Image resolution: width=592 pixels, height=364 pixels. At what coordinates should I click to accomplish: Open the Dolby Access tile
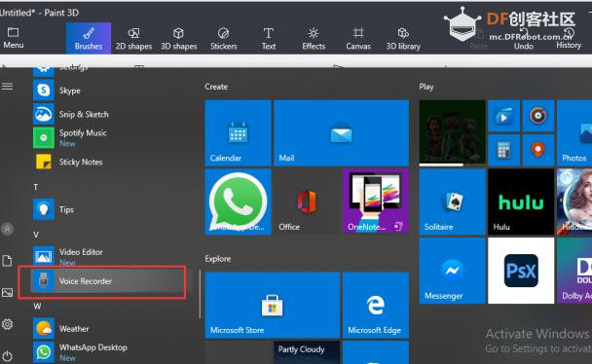click(x=574, y=271)
